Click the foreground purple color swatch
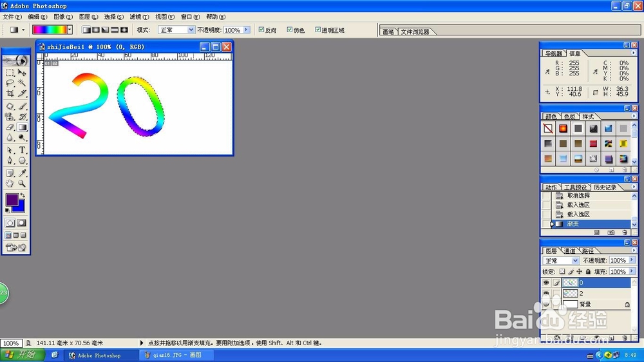Image resolution: width=644 pixels, height=362 pixels. tap(12, 200)
